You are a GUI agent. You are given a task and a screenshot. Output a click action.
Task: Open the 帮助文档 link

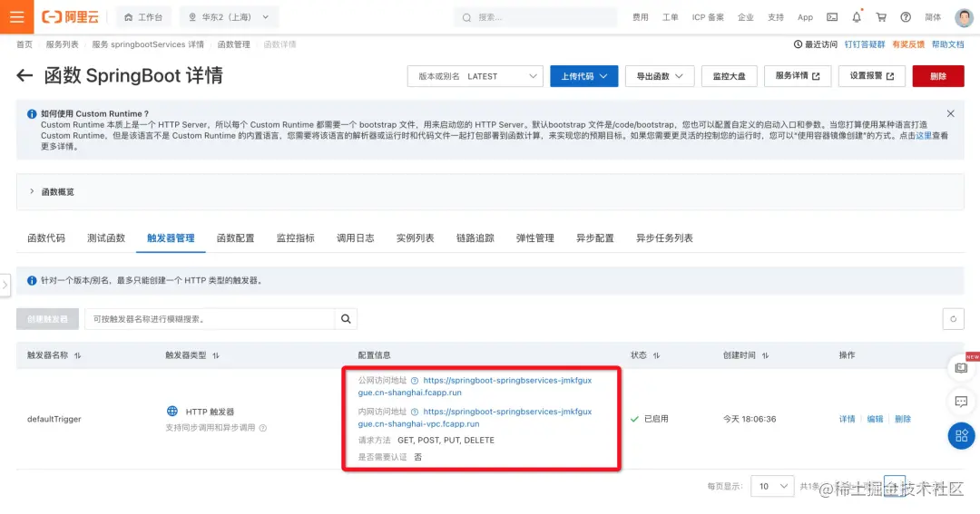(x=947, y=44)
